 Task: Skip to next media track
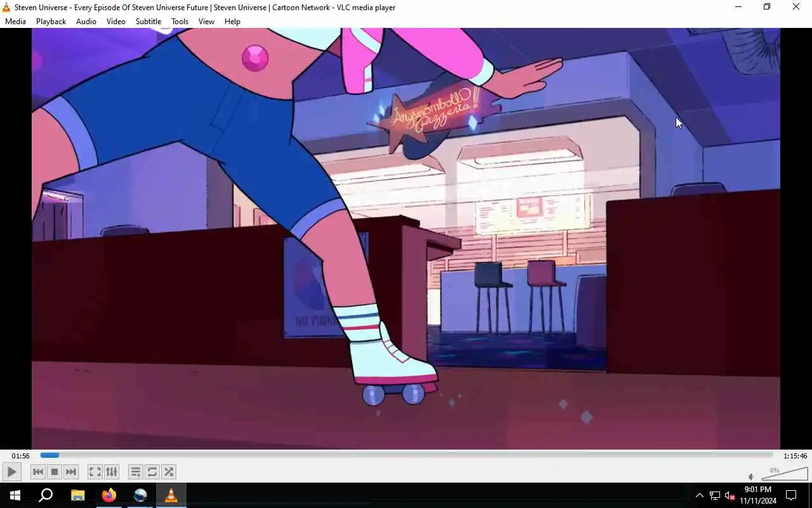(x=71, y=472)
